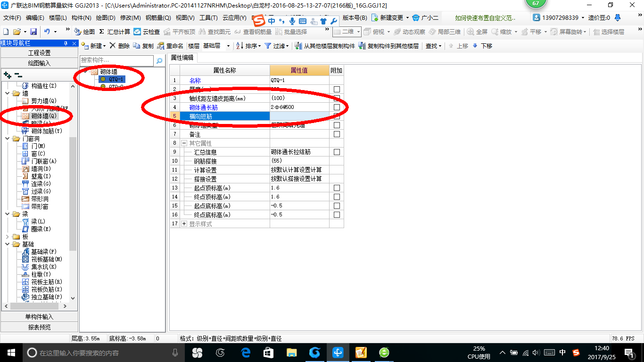
Task: Select 集水坑(K) in the navigation tree
Action: point(44,267)
